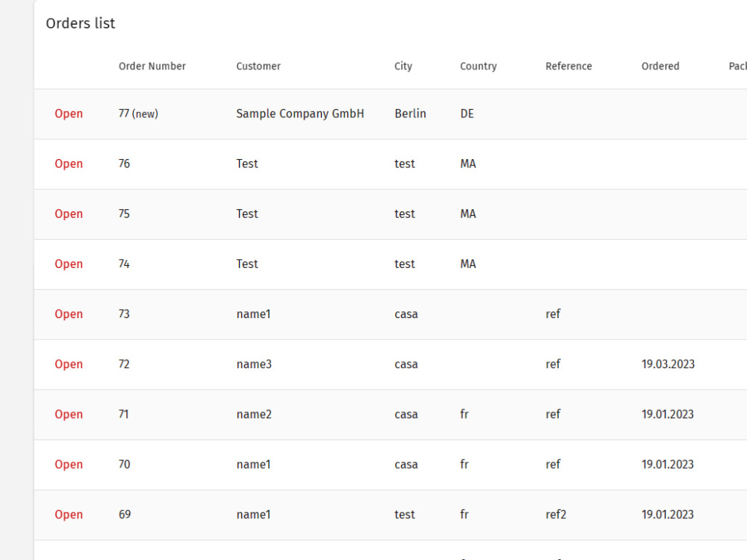The image size is (747, 560).
Task: Select the ref2 reference in order 69
Action: coord(556,514)
